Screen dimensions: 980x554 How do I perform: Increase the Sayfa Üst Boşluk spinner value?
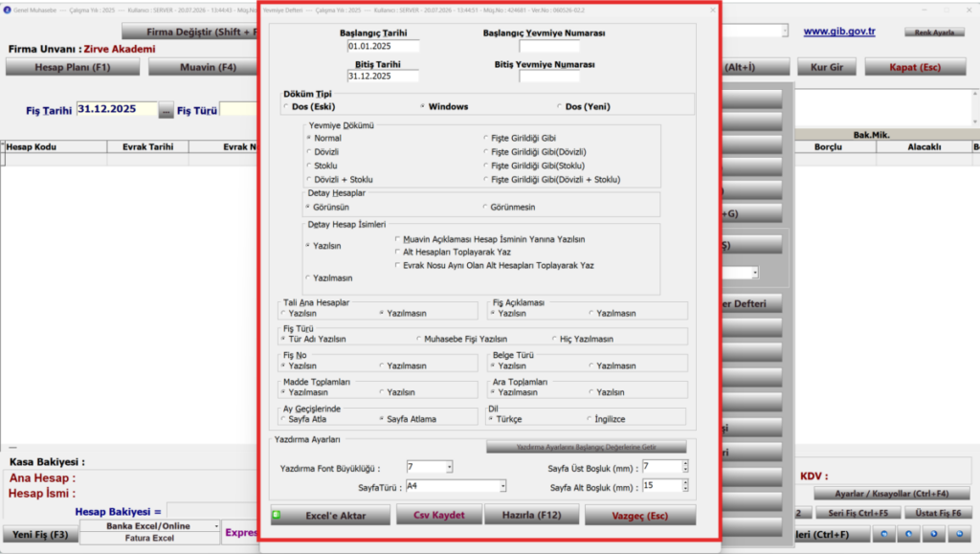pos(685,464)
